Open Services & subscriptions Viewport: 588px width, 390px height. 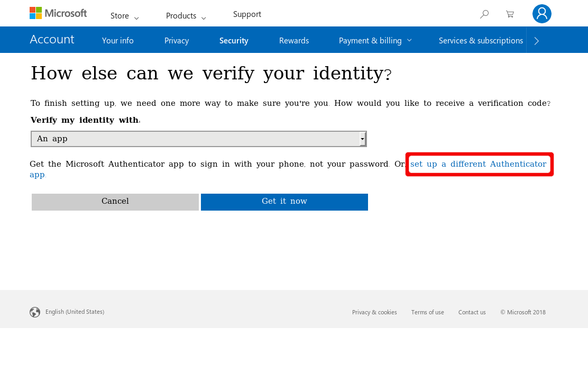point(481,40)
